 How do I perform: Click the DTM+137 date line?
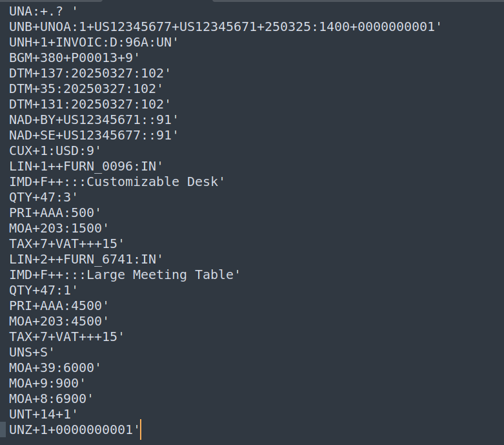tap(90, 74)
